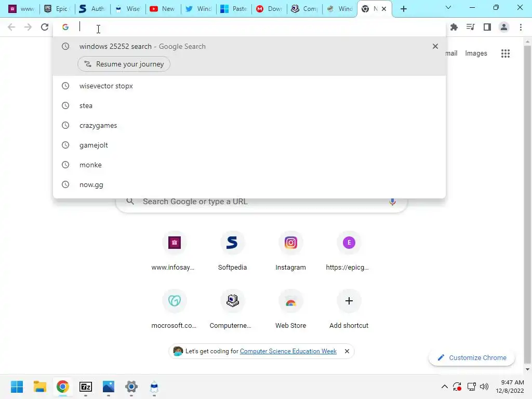Close the current New Tab tab
The width and height of the screenshot is (532, 399).
point(384,9)
